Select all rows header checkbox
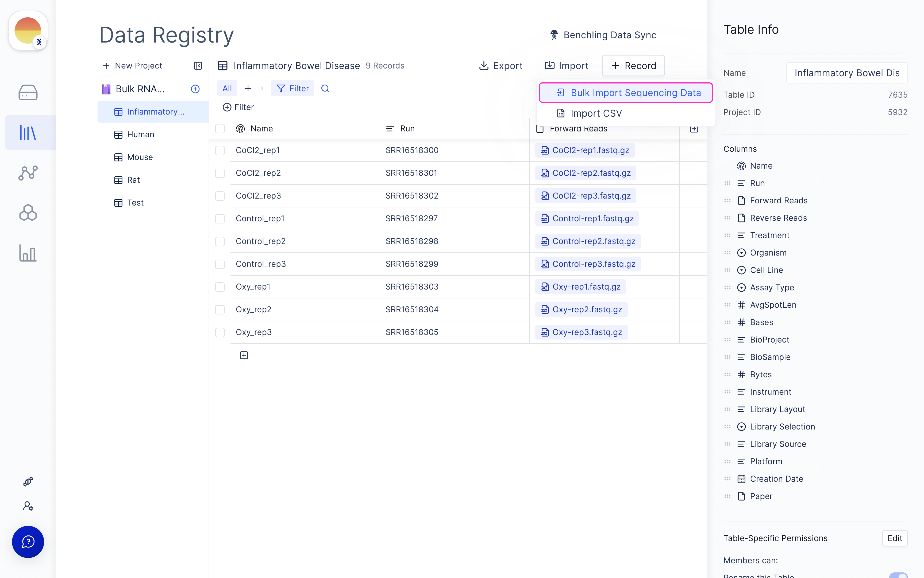Viewport: 924px width, 578px height. click(x=220, y=128)
